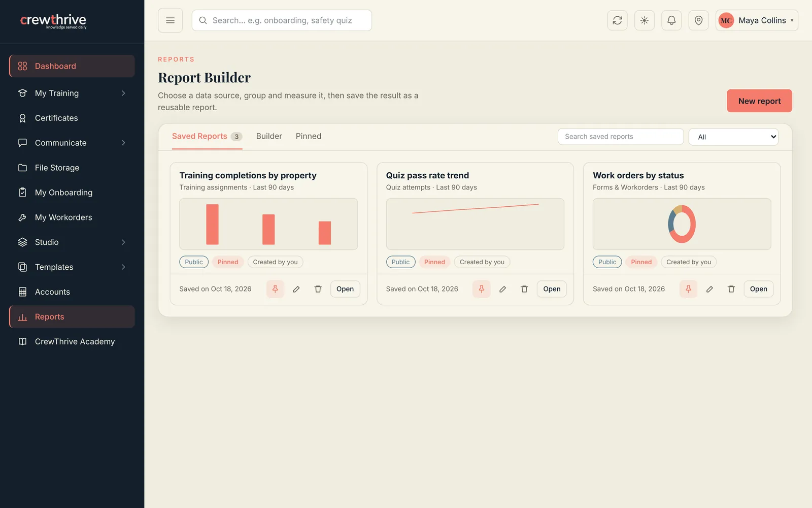Switch to Builder tab
Viewport: 812px width, 508px height.
point(269,136)
